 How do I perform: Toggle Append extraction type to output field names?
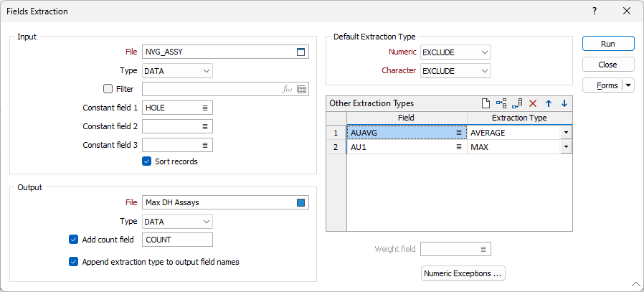click(x=73, y=262)
